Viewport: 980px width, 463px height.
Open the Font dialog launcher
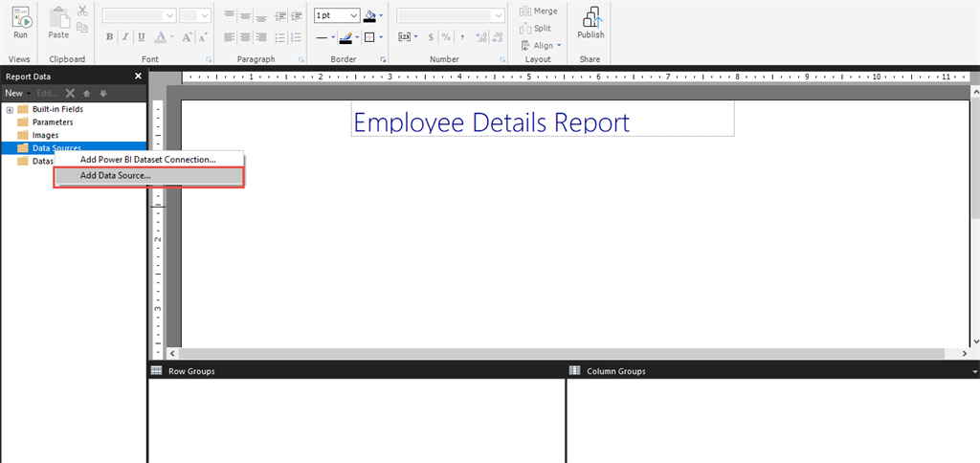(x=209, y=60)
